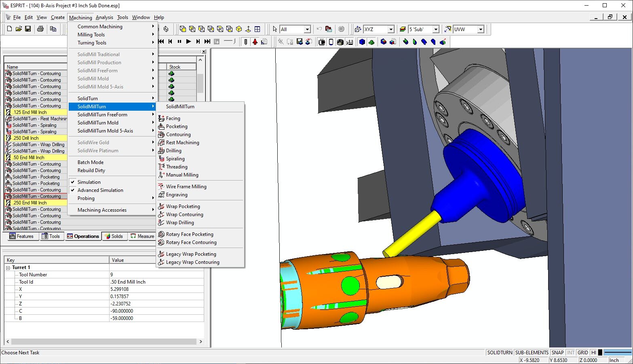Print using the printer icon
Viewport: 633px width, 364px height.
click(x=40, y=29)
